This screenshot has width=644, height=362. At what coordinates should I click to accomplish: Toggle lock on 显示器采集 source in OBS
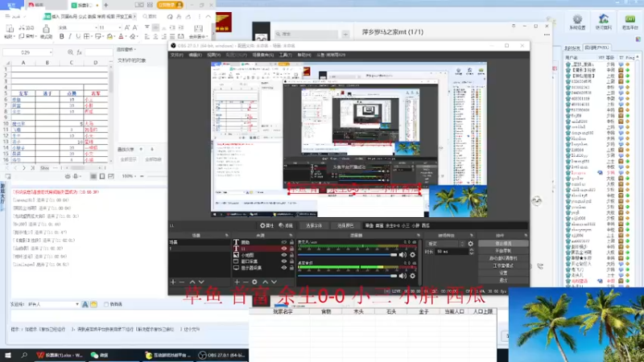tap(291, 268)
